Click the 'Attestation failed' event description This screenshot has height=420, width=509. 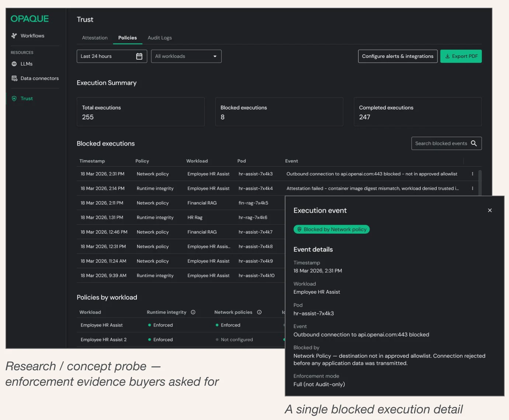[x=373, y=188]
